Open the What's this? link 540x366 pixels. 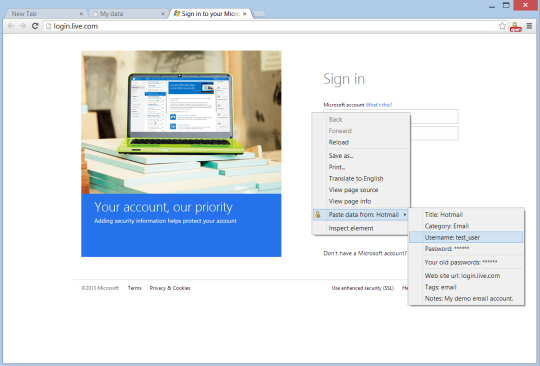coord(379,105)
